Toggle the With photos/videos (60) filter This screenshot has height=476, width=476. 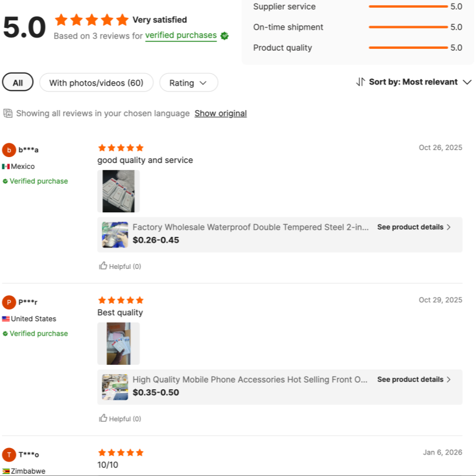click(96, 83)
